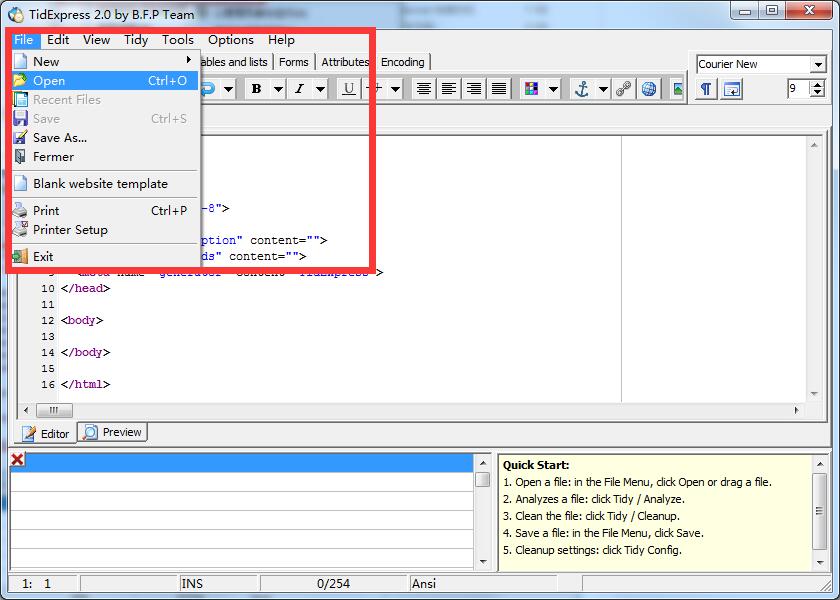
Task: Close the open File menu header
Action: (x=24, y=40)
